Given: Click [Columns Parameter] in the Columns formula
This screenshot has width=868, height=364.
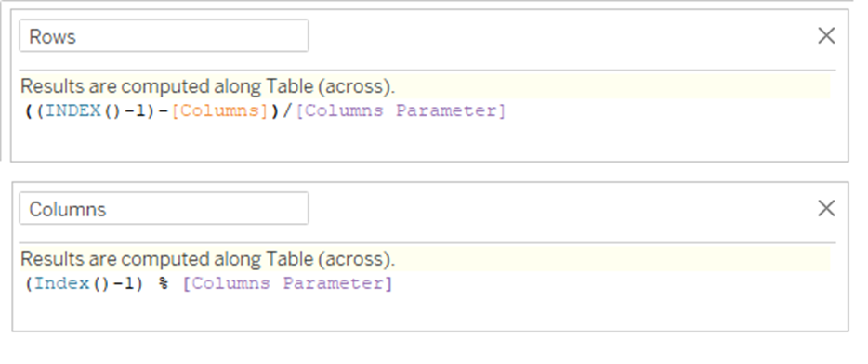Looking at the screenshot, I should click(287, 284).
